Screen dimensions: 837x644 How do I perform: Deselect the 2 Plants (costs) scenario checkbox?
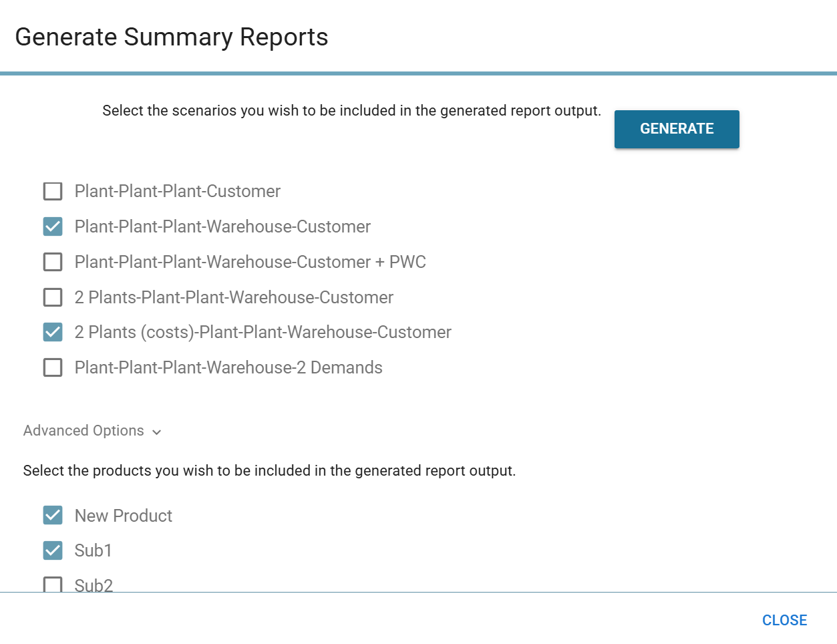point(53,332)
